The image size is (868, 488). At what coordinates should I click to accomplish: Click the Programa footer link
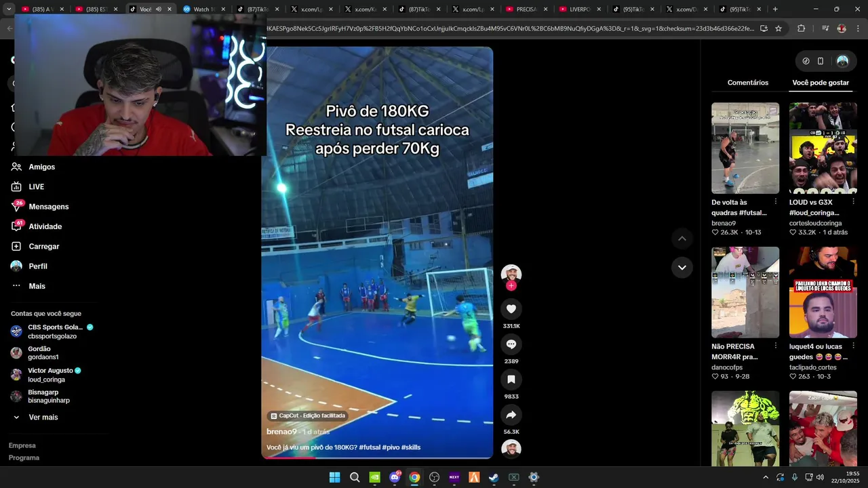pos(24,457)
